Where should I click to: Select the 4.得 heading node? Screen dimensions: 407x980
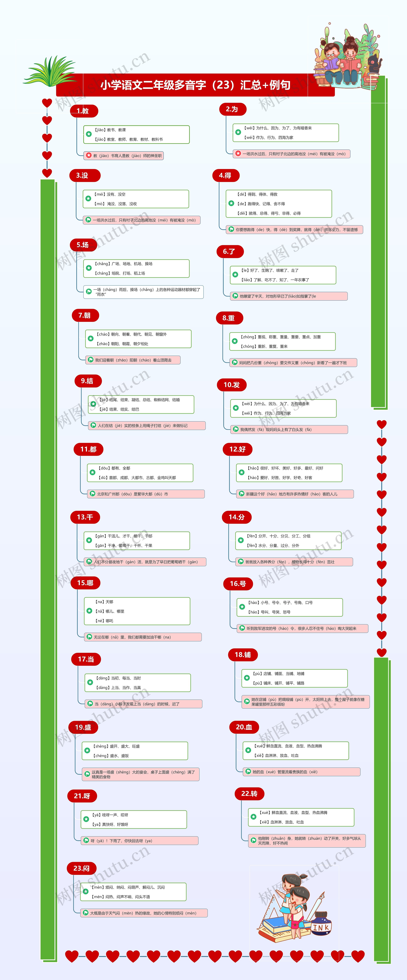click(x=226, y=175)
